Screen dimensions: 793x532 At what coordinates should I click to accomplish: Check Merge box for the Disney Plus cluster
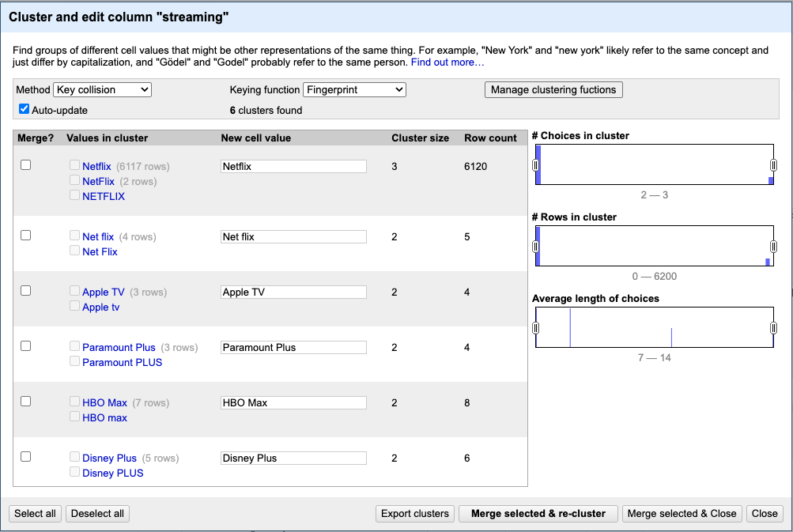tap(26, 457)
